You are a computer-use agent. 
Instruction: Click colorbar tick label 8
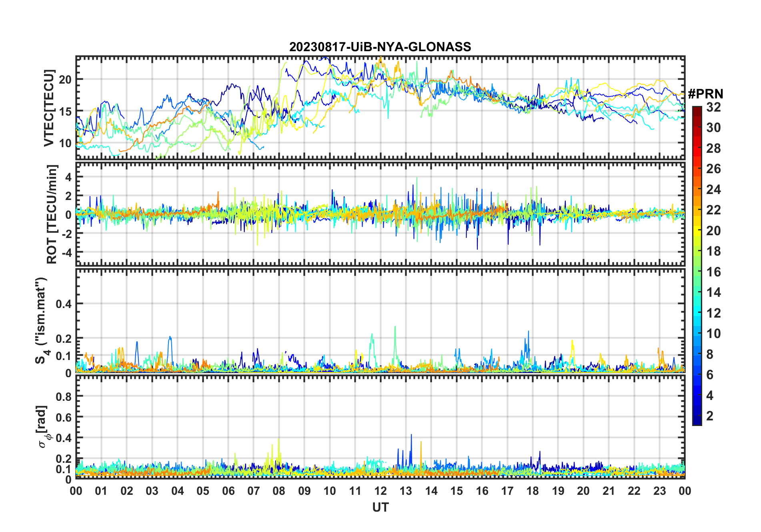tap(710, 354)
